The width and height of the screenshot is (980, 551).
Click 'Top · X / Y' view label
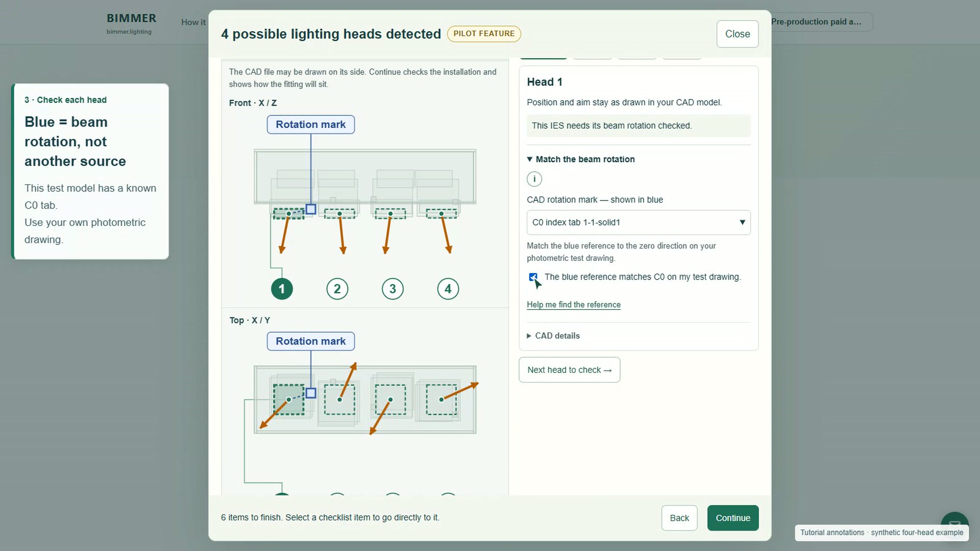250,320
